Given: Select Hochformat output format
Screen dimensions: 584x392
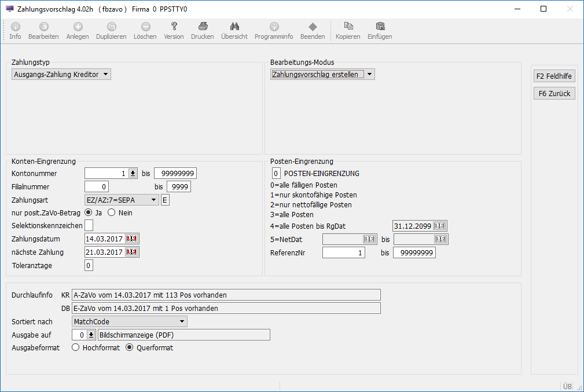Looking at the screenshot, I should coord(75,347).
